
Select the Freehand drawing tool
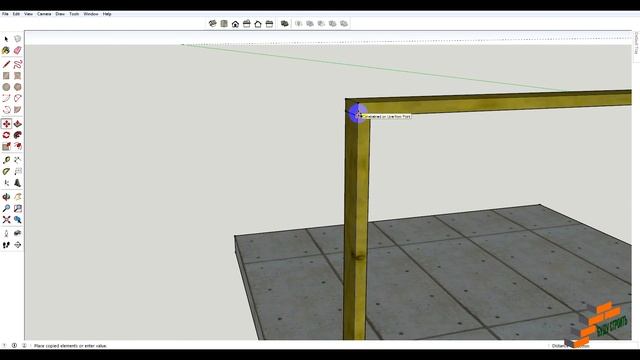point(18,64)
